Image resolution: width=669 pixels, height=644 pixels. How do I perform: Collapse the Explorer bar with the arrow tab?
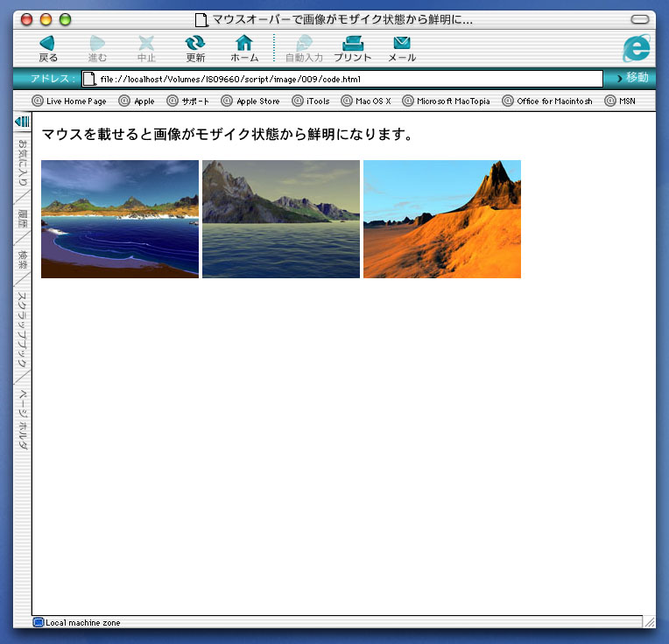coord(23,122)
